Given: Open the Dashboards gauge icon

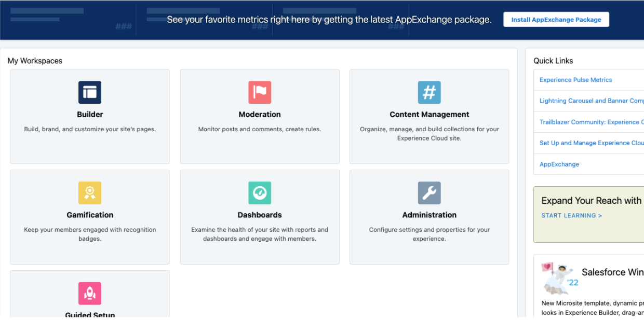Looking at the screenshot, I should point(260,193).
